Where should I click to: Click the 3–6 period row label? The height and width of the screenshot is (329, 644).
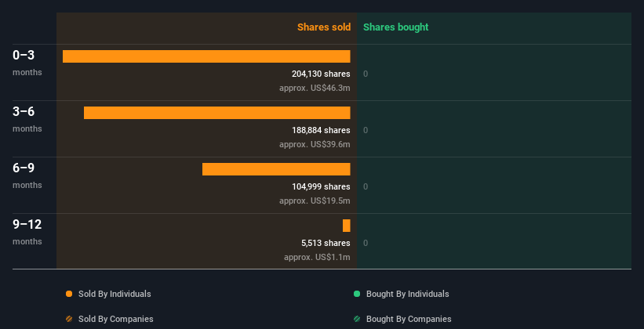tap(24, 111)
